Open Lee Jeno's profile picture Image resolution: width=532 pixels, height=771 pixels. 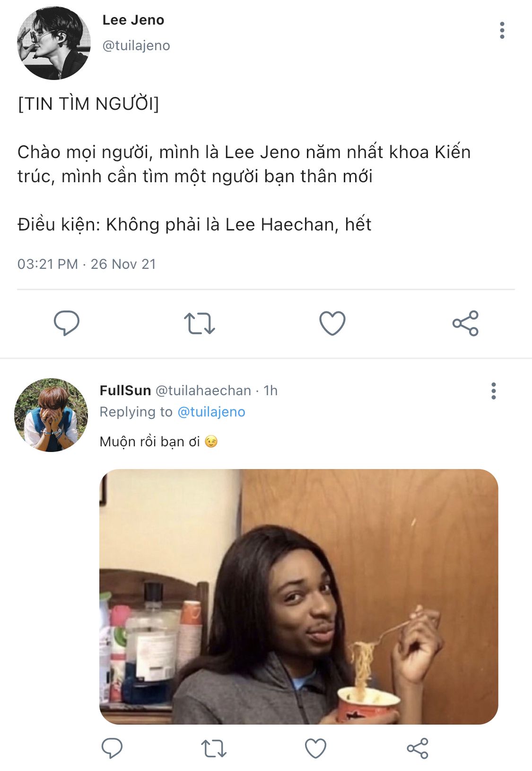pyautogui.click(x=53, y=43)
